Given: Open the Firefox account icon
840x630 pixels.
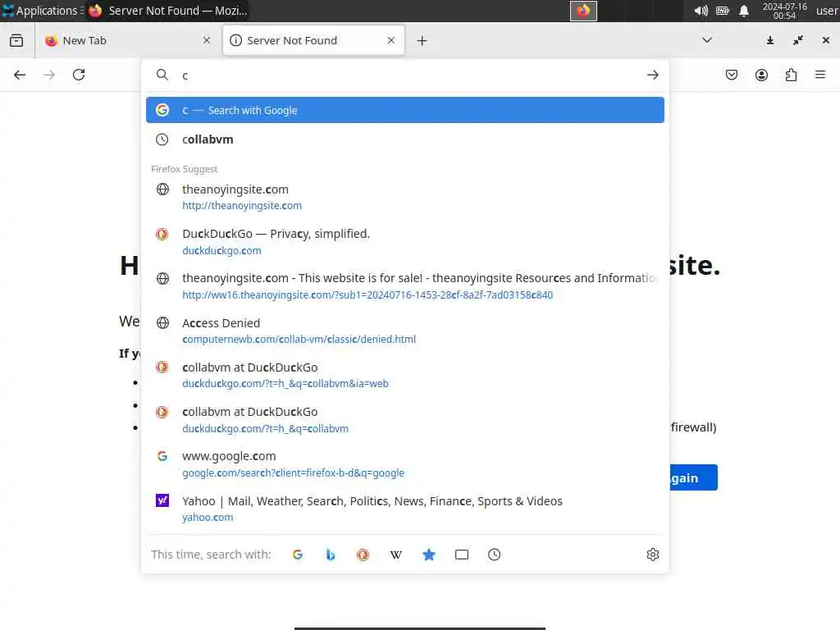Looking at the screenshot, I should click(761, 75).
